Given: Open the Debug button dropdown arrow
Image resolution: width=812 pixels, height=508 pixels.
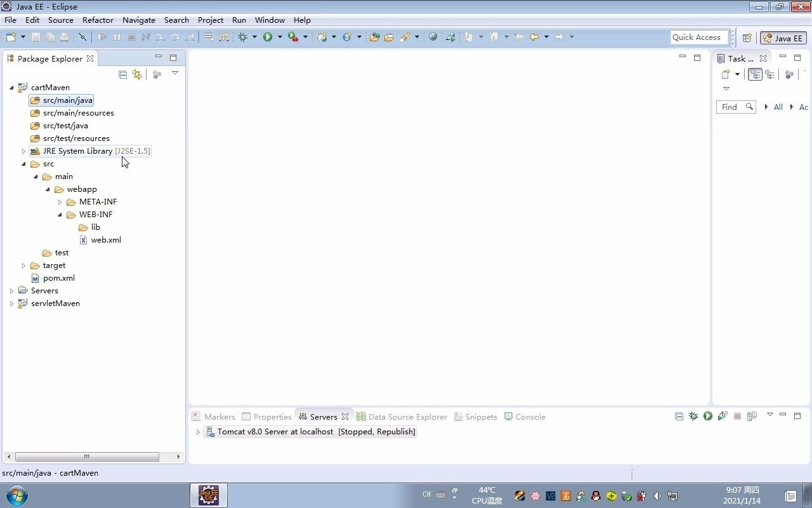Looking at the screenshot, I should (254, 37).
